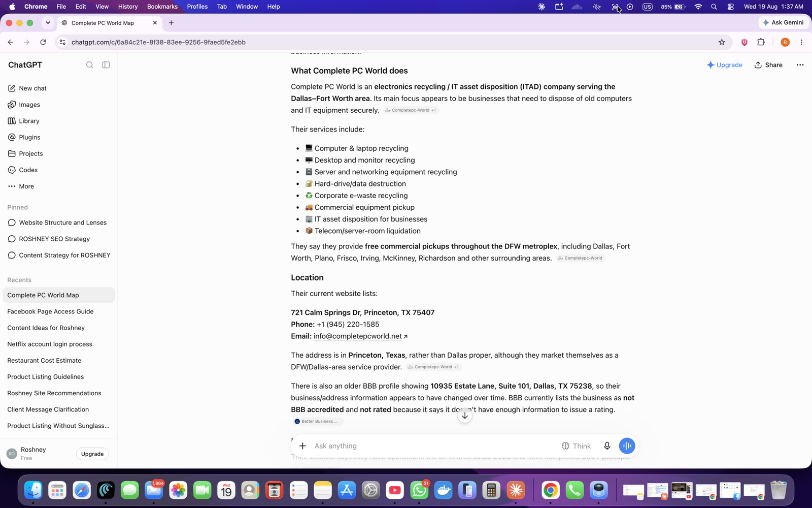
Task: Open Spotlight search in the menu bar
Action: click(714, 7)
